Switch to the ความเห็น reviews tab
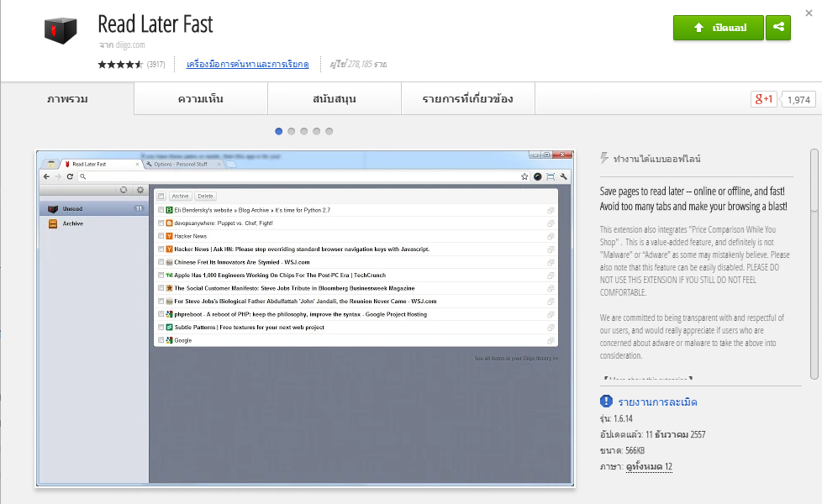 tap(201, 98)
